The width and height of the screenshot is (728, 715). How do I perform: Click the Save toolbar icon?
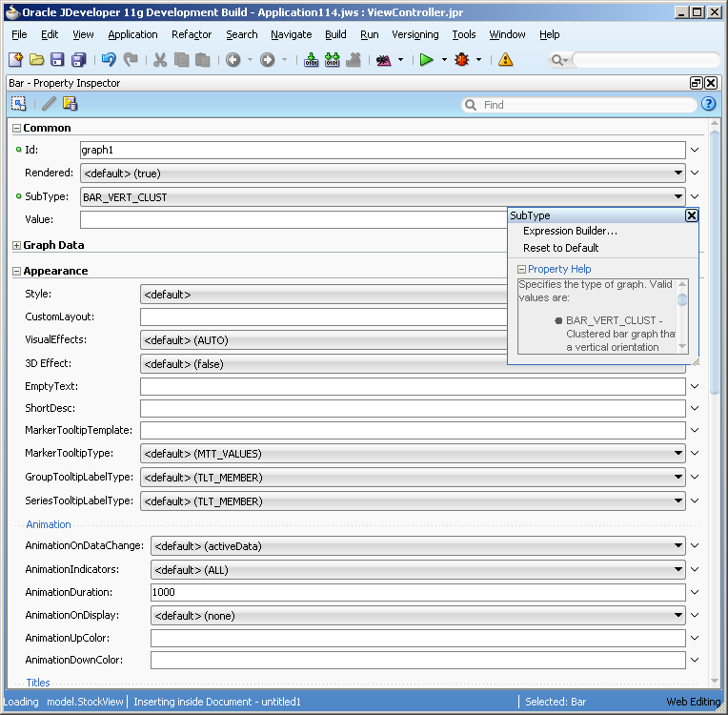coord(57,59)
